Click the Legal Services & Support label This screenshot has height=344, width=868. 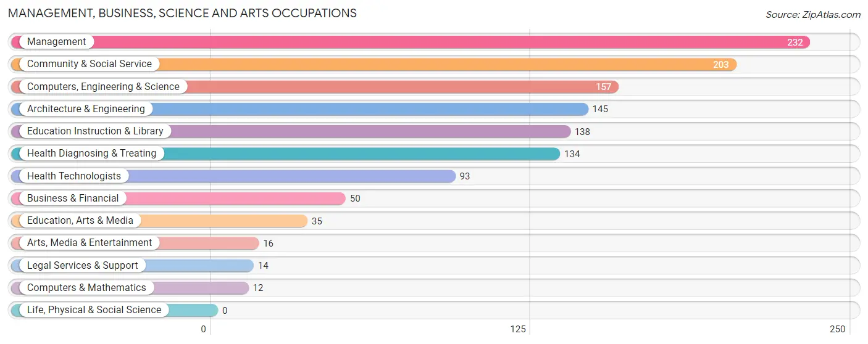coord(83,266)
